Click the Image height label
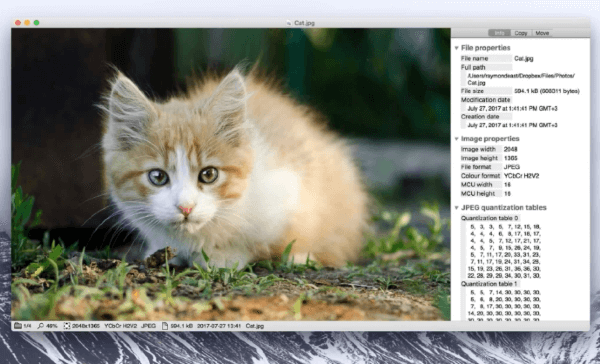 (479, 158)
